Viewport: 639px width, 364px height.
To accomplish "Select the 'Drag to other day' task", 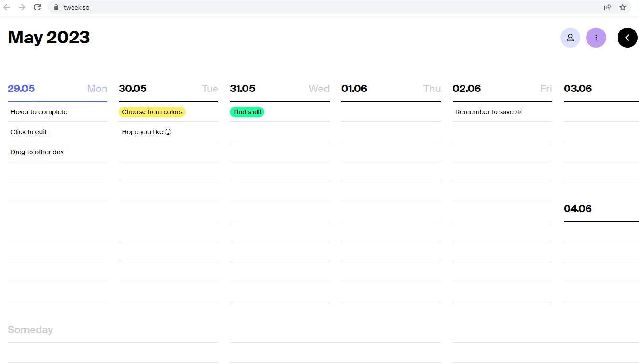I will pyautogui.click(x=37, y=152).
